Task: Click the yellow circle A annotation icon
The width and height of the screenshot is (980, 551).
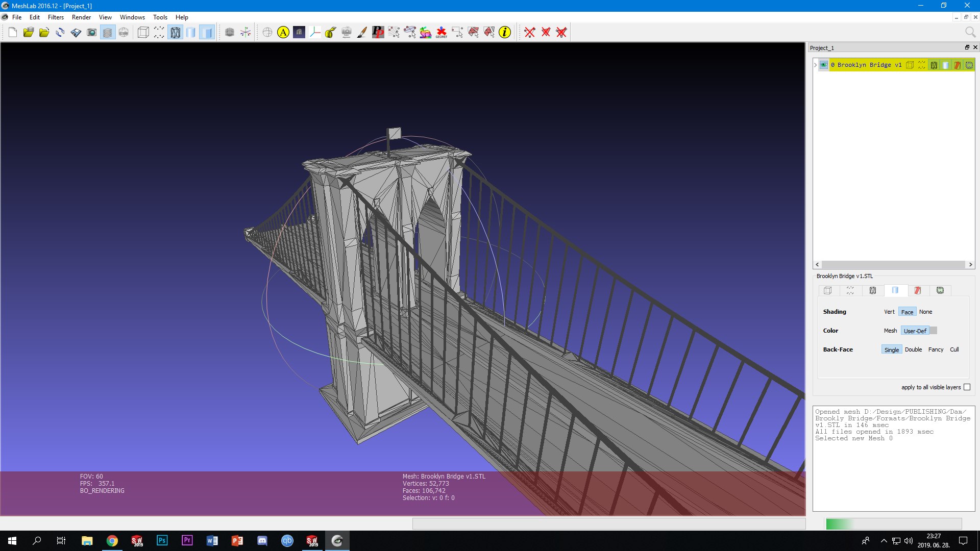Action: click(283, 33)
